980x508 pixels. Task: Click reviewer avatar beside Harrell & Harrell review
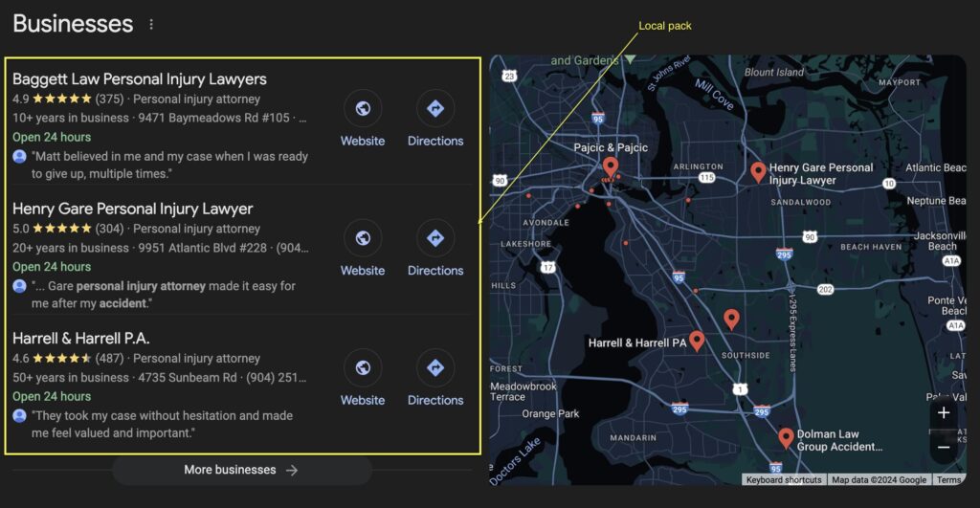19,415
